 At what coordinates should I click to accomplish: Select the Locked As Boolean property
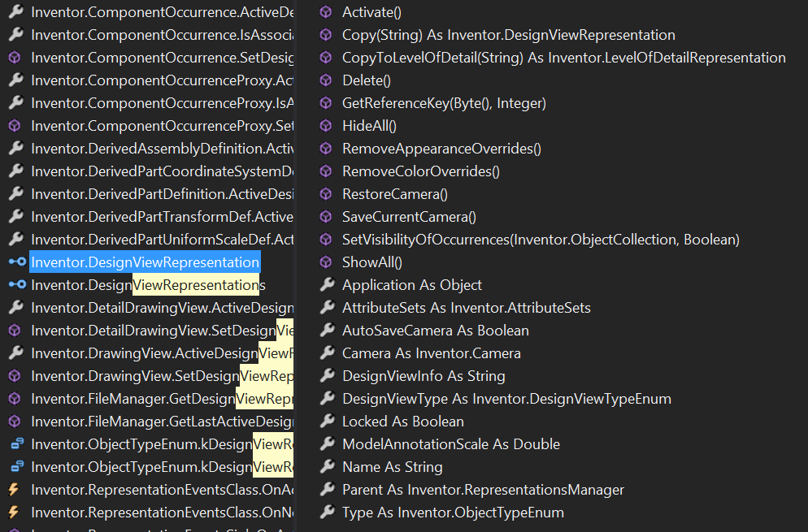(x=403, y=422)
